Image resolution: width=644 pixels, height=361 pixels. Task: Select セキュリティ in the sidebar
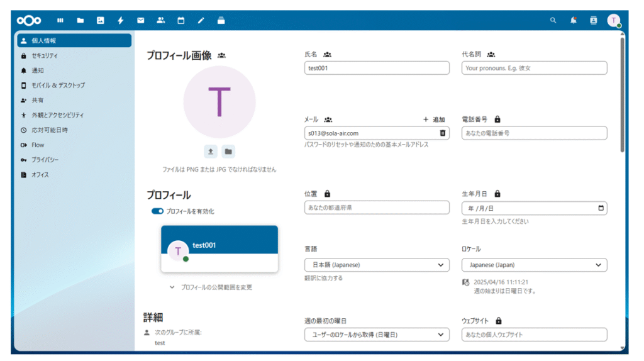coord(45,55)
